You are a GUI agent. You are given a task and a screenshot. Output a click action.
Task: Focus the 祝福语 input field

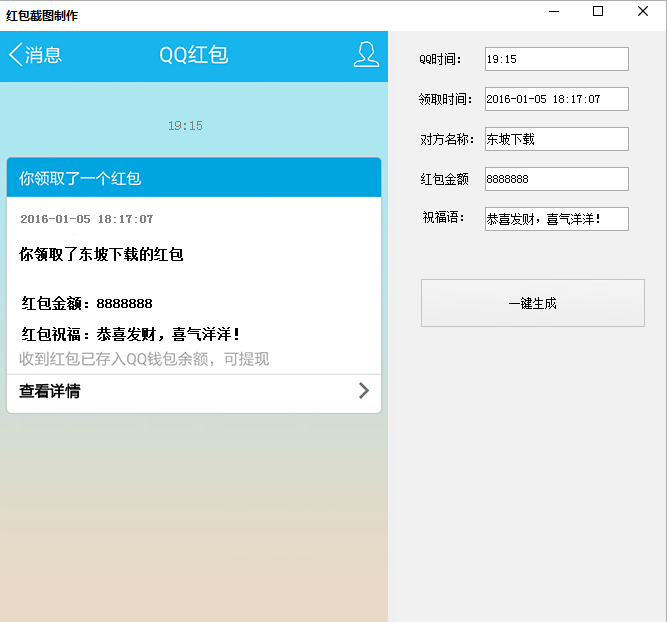pyautogui.click(x=556, y=219)
